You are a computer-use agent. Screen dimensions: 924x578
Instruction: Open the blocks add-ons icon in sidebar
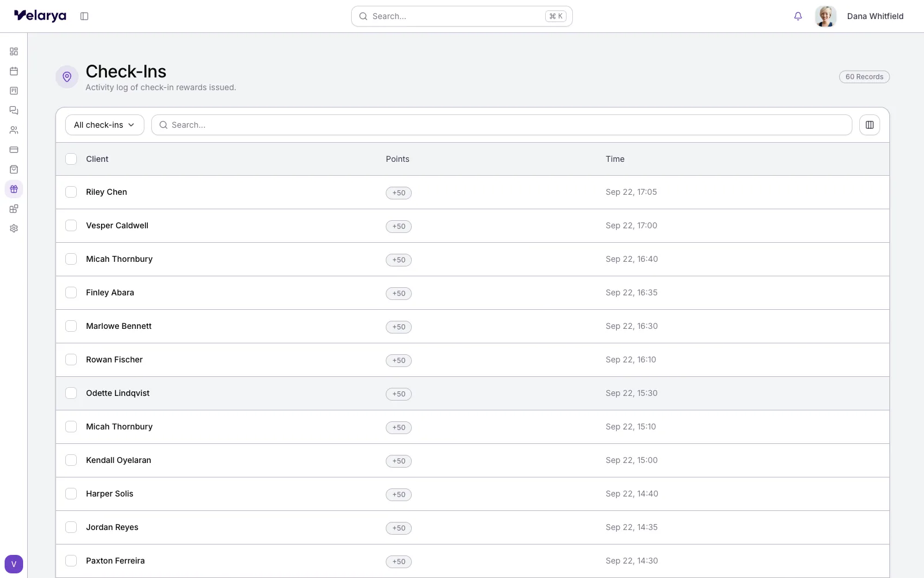pyautogui.click(x=14, y=209)
